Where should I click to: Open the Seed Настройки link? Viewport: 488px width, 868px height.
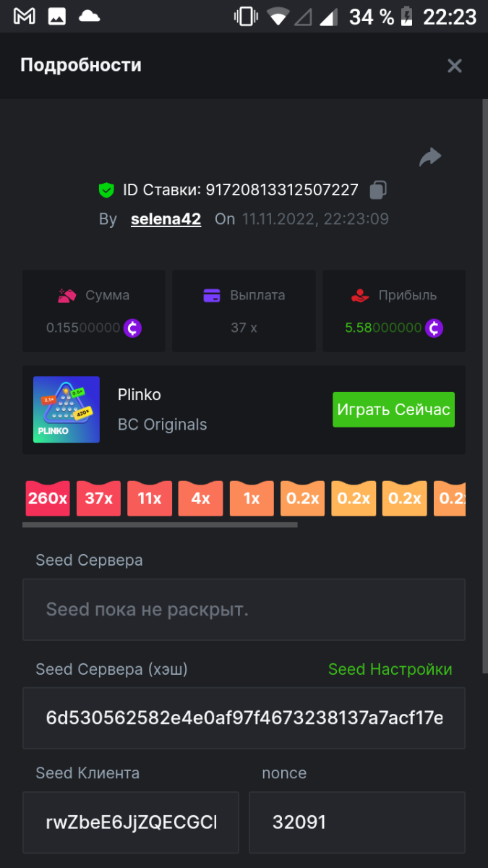(390, 670)
